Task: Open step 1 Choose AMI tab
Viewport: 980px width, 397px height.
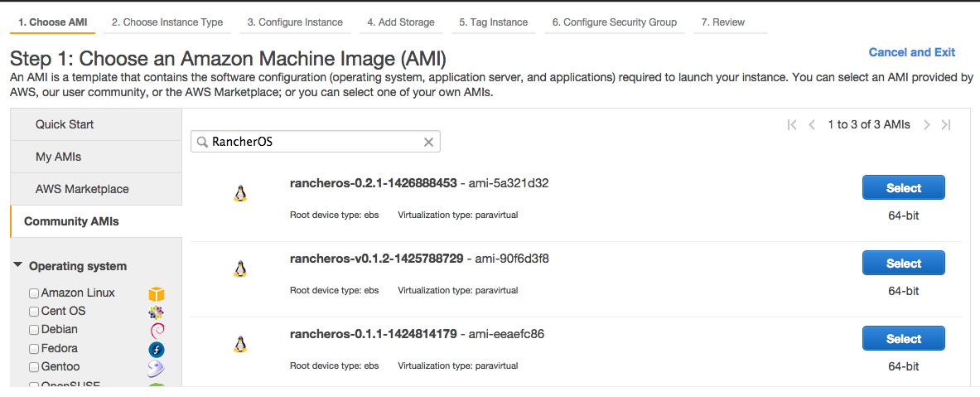Action: (53, 22)
